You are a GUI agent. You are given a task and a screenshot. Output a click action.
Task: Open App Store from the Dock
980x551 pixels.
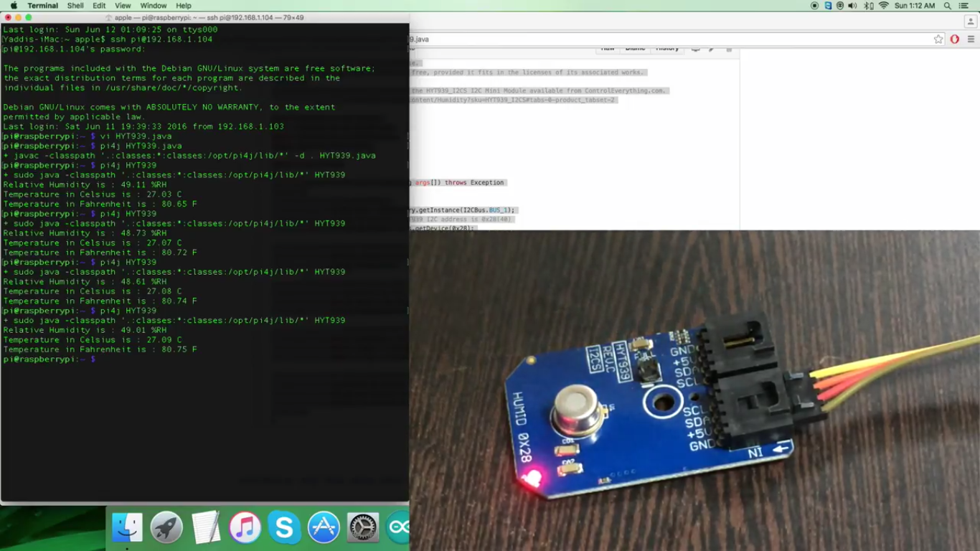(324, 528)
